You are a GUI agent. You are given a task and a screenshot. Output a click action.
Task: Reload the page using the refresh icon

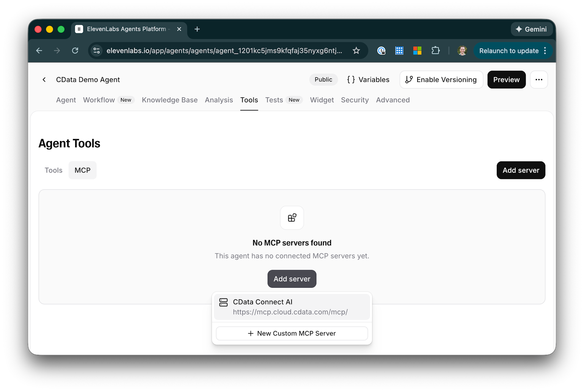click(x=75, y=51)
